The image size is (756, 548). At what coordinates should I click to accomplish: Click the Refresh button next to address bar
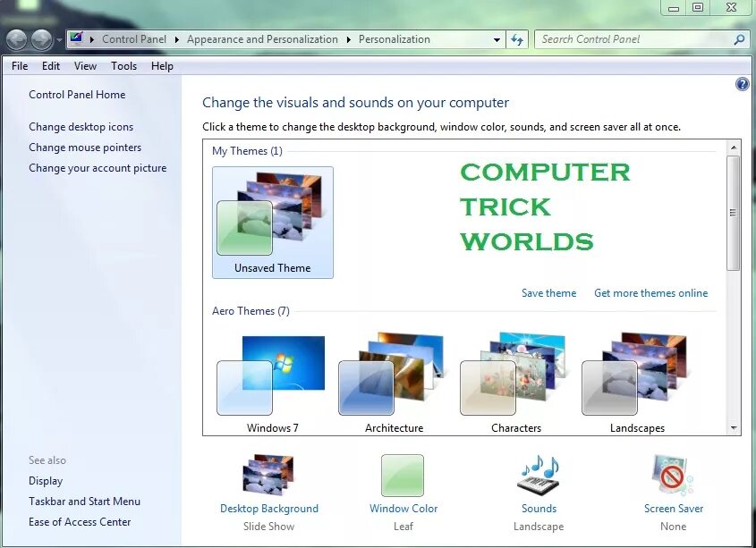point(517,39)
